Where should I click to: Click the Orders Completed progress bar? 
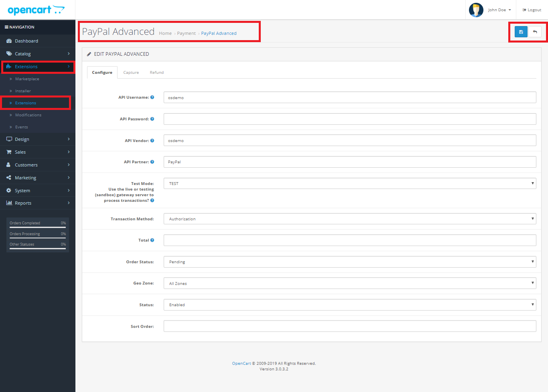38,227
